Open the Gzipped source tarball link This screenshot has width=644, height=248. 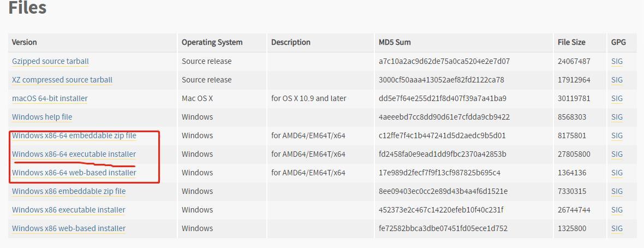[50, 61]
